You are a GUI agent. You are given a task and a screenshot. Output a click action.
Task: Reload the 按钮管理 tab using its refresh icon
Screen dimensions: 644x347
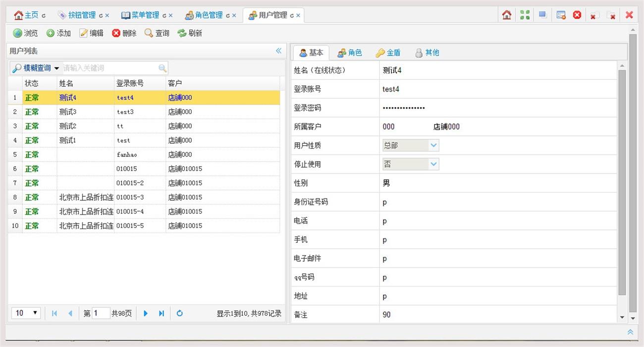coord(101,15)
